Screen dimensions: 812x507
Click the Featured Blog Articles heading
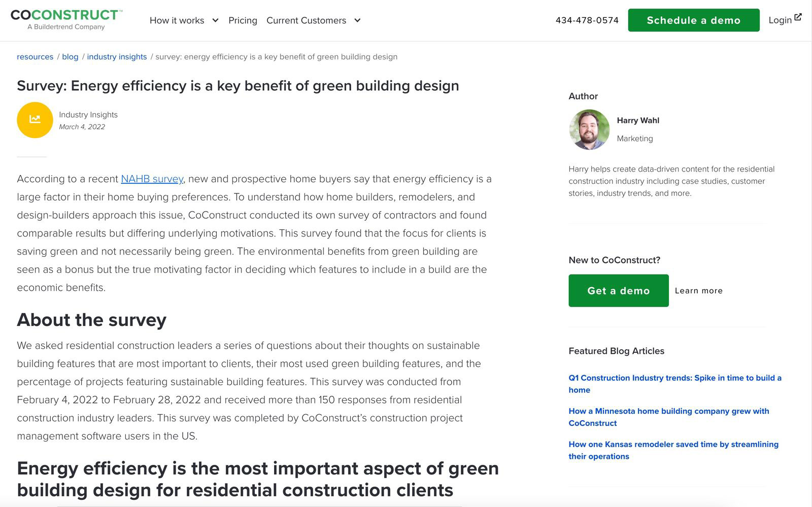617,351
